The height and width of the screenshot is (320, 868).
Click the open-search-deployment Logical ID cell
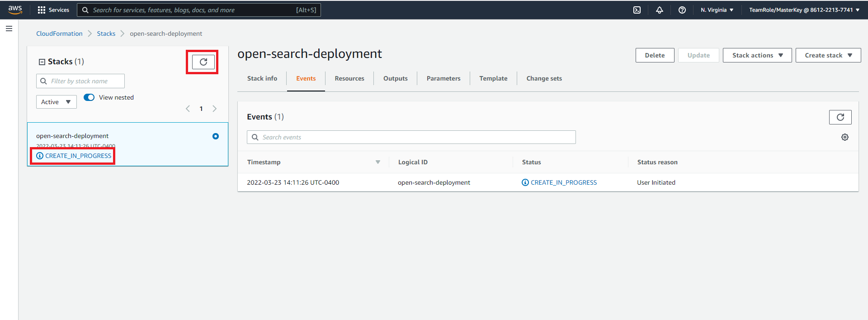434,182
